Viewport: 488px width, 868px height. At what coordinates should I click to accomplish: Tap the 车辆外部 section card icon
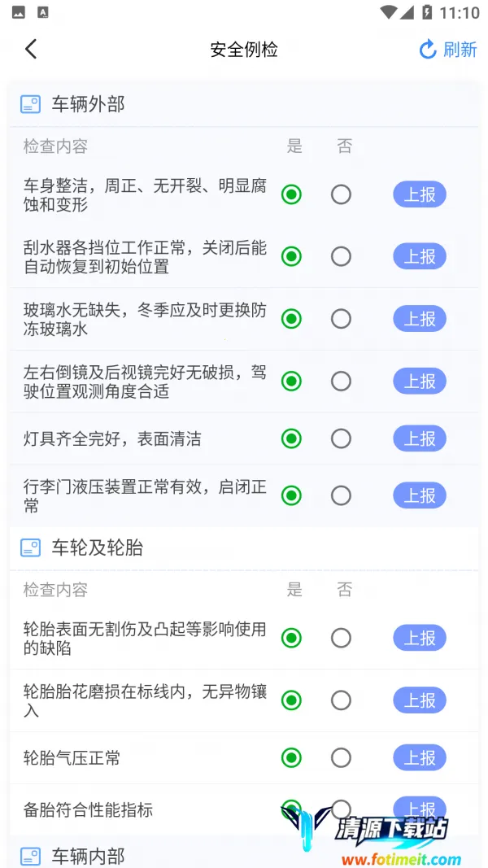[x=30, y=104]
